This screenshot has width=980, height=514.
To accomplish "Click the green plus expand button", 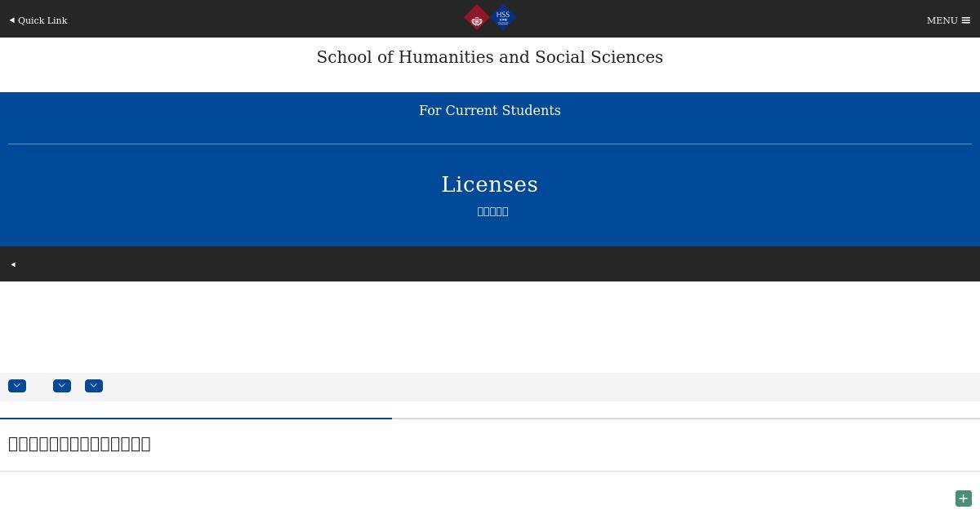I will [964, 498].
